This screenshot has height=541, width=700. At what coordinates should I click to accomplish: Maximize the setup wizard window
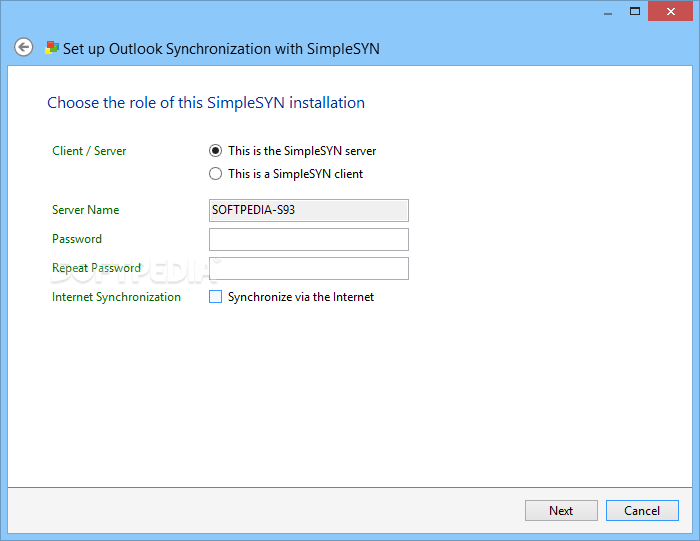634,12
